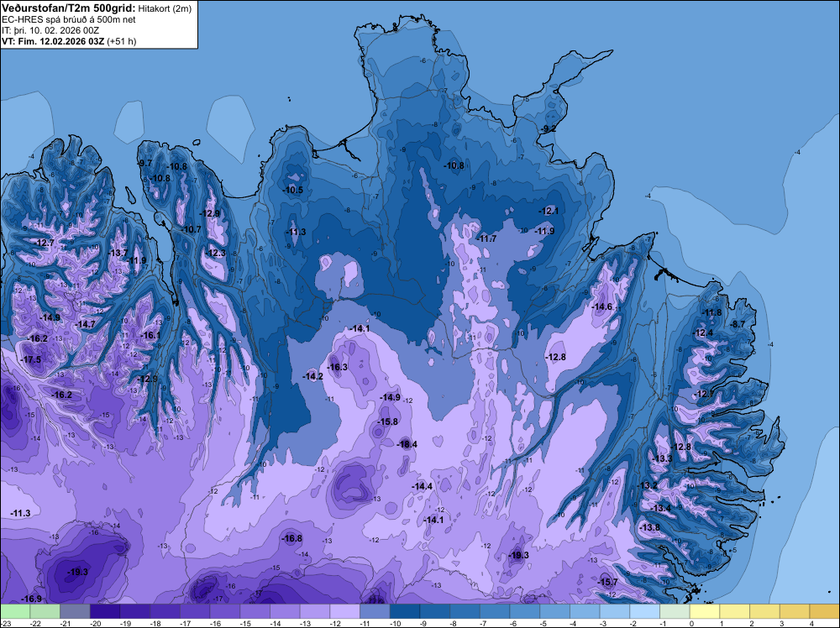
Task: Click the -16.8 temperature label
Action: (x=292, y=539)
